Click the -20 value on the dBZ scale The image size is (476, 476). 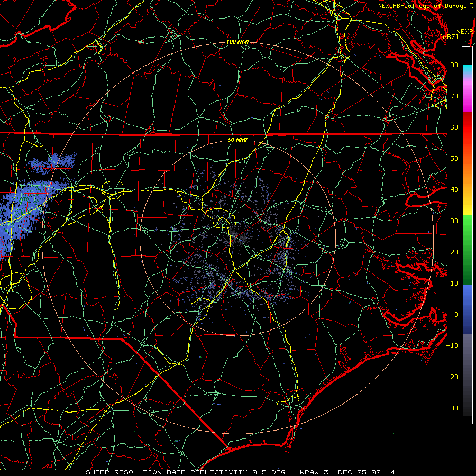452,377
